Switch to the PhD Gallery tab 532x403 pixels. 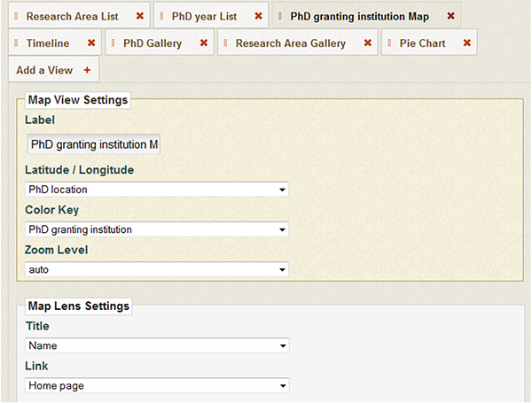point(153,43)
